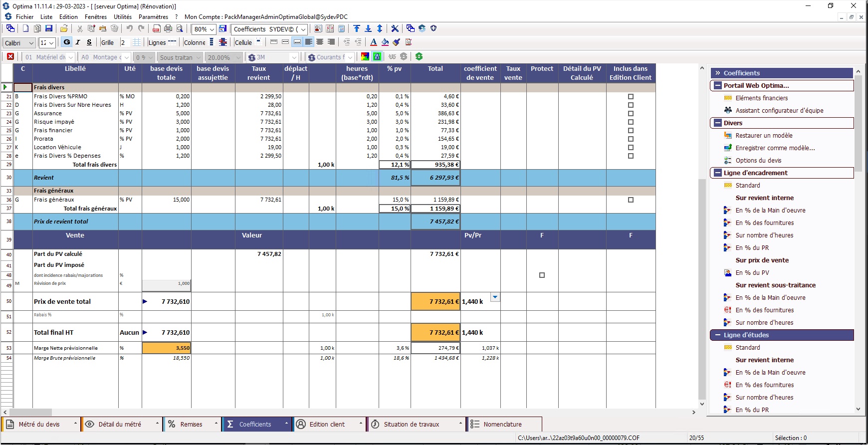
Task: Open dropdown arrow beside 1,440 k coefficient
Action: (495, 297)
